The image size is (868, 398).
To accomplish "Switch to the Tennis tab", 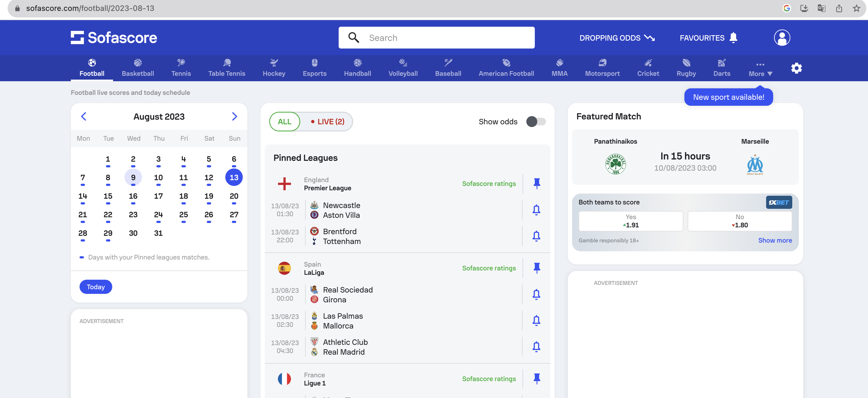I will 181,68.
